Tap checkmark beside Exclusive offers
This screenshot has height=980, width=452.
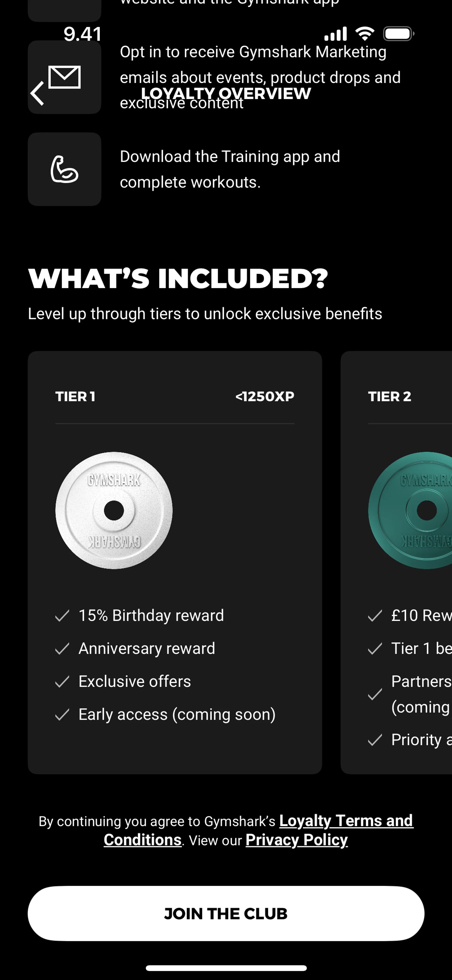tap(62, 681)
